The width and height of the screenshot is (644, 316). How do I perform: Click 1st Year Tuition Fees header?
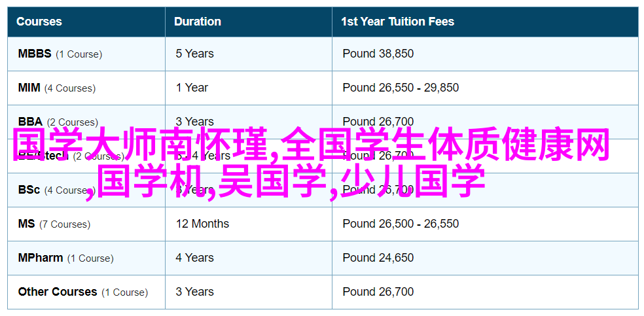[x=397, y=22]
